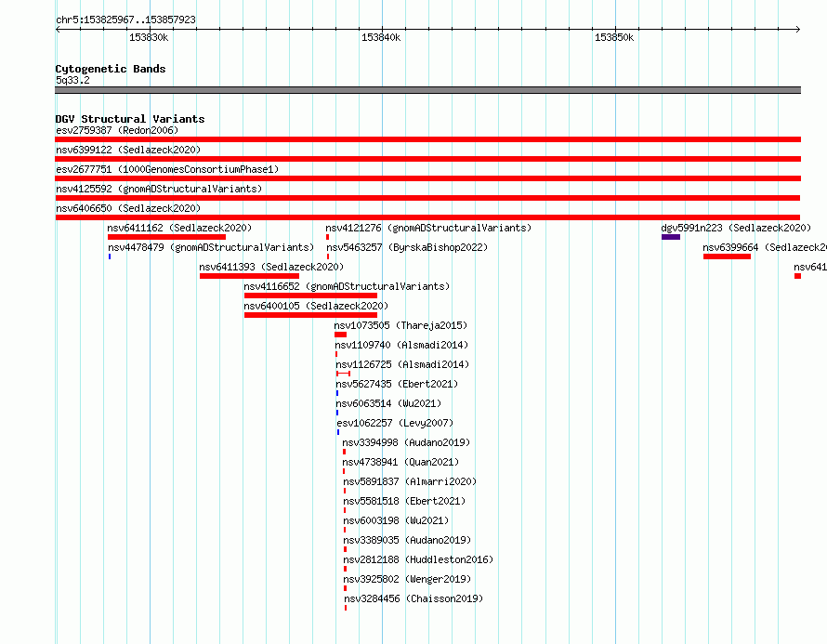
Task: Click the esv2759387 (Redon2006) variant label
Action: [117, 130]
